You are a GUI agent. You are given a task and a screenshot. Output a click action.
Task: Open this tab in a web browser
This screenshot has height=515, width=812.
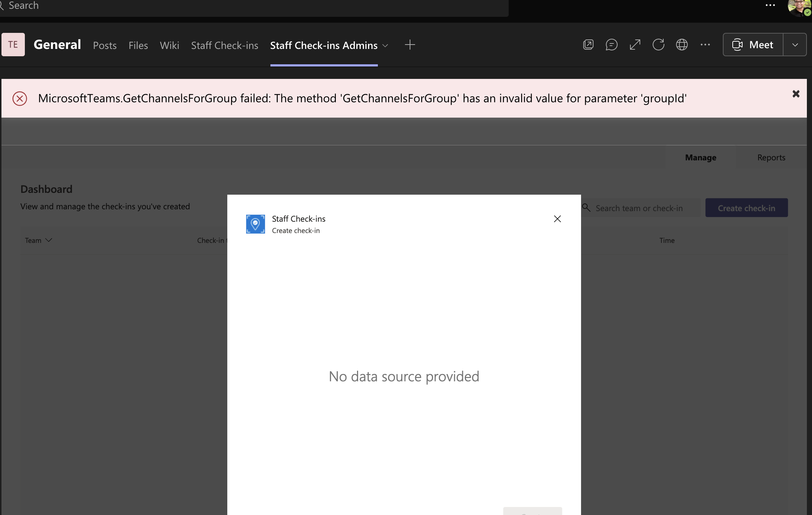click(x=682, y=45)
